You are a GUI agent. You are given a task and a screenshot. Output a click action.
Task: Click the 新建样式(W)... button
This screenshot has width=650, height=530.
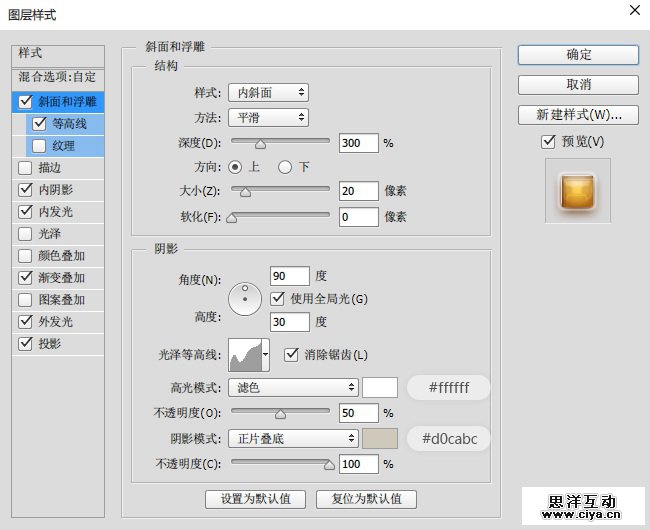click(x=578, y=115)
